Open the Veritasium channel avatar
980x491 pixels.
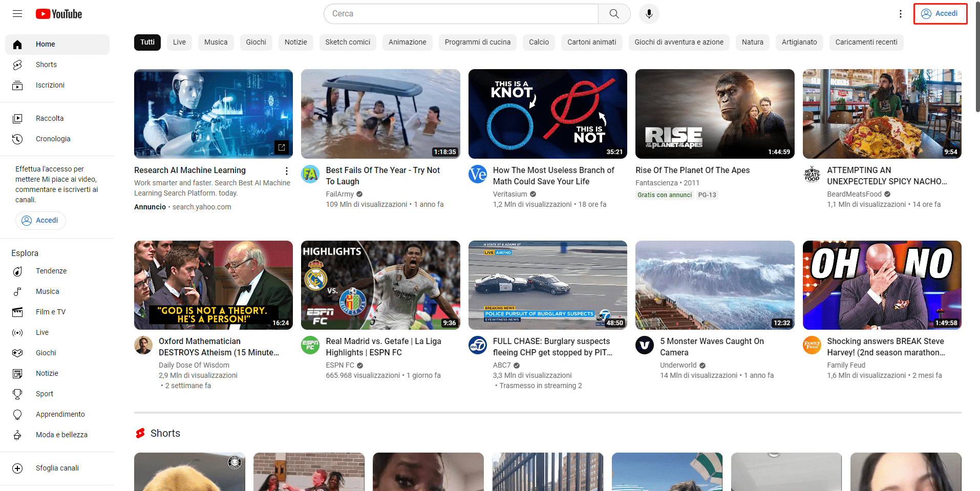(477, 175)
